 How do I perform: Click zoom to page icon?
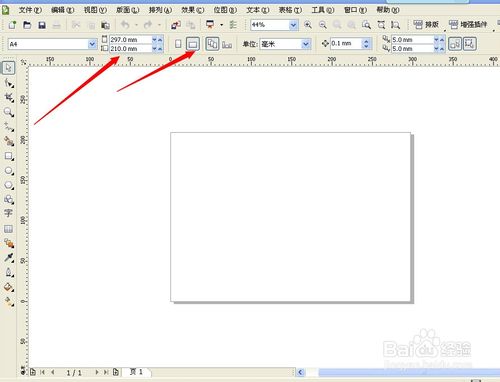pos(381,25)
